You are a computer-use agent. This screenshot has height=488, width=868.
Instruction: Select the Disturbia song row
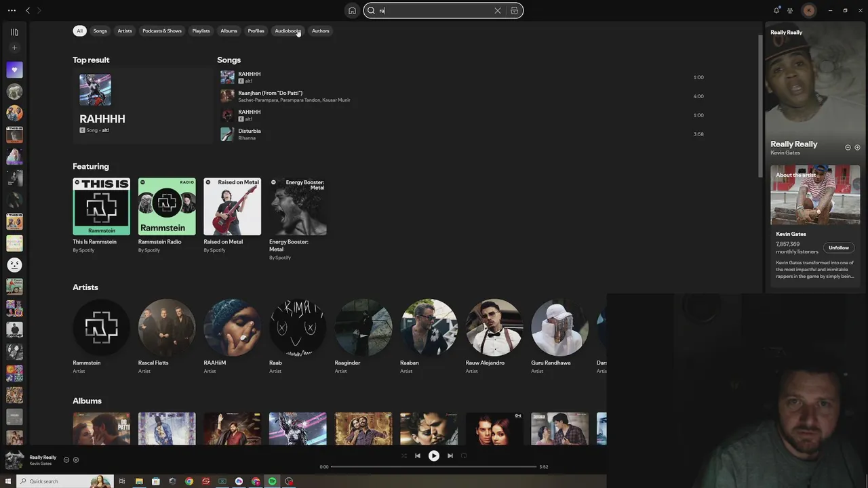click(461, 134)
